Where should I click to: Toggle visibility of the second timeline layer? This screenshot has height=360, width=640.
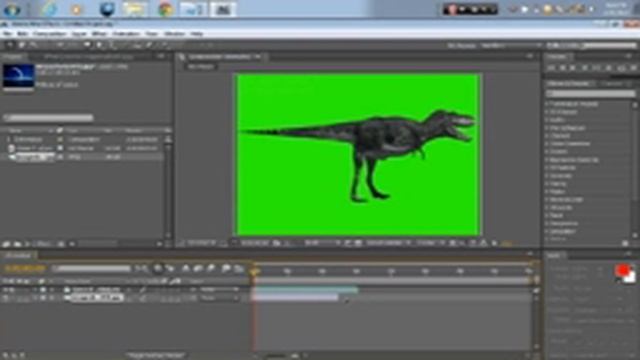point(6,298)
